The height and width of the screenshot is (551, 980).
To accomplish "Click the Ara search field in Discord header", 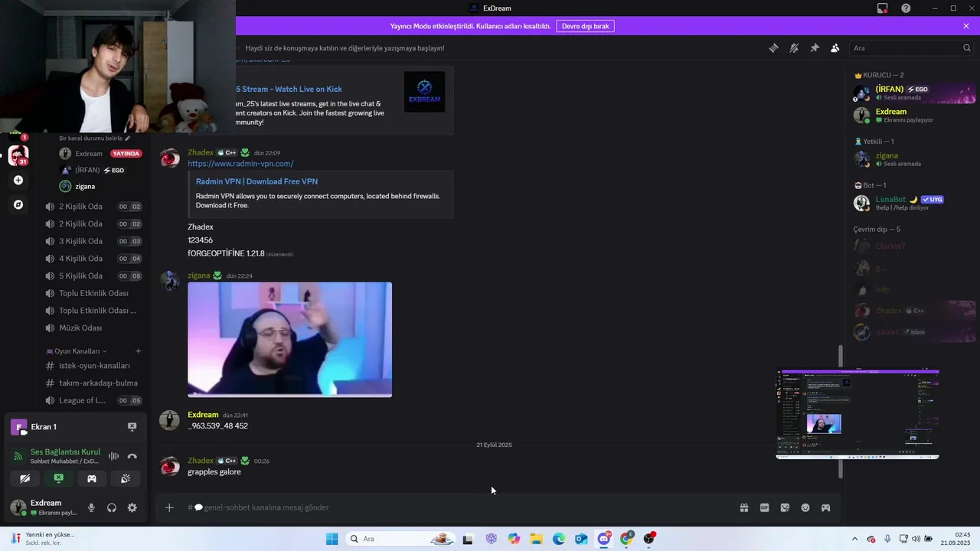I will 911,47.
